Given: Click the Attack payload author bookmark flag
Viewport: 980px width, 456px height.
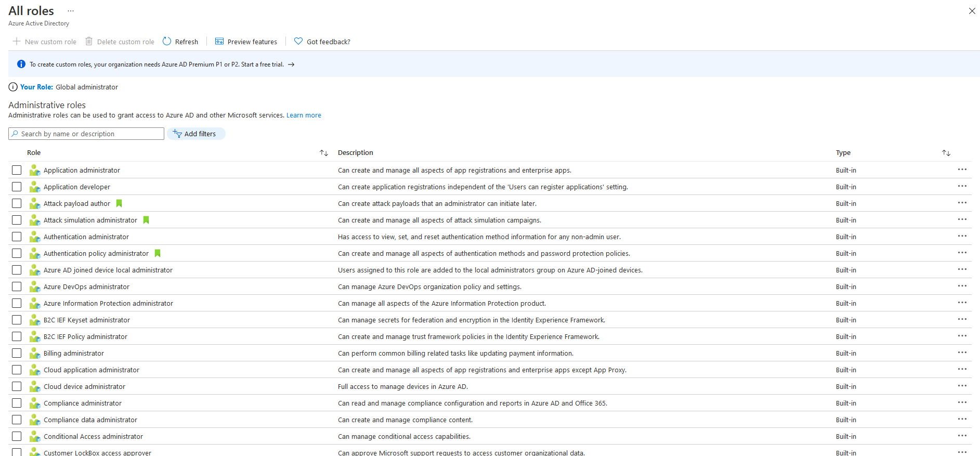Looking at the screenshot, I should [x=119, y=203].
